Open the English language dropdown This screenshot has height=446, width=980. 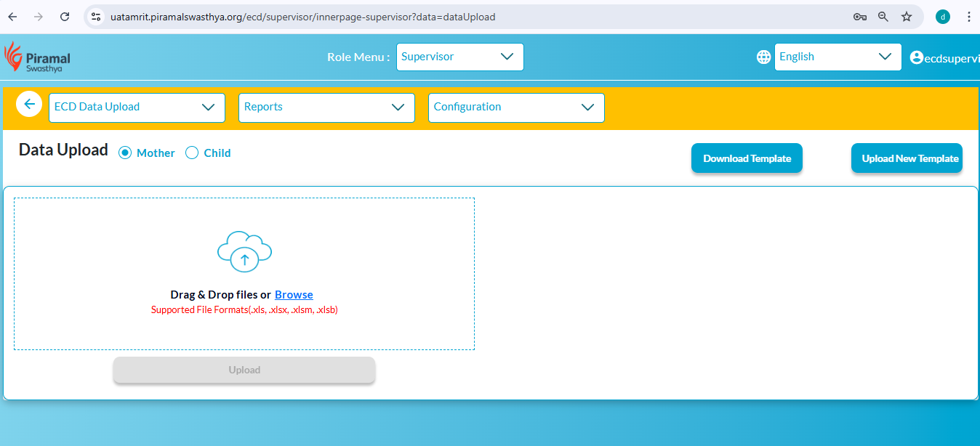837,57
